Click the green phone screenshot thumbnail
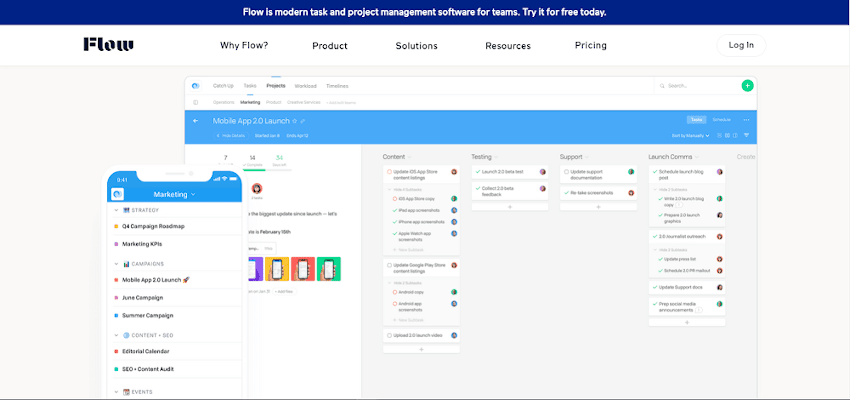This screenshot has width=850, height=400. [329, 269]
